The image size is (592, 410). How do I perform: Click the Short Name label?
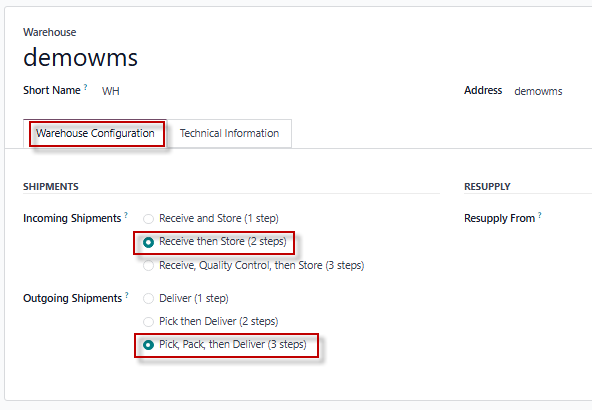(52, 90)
